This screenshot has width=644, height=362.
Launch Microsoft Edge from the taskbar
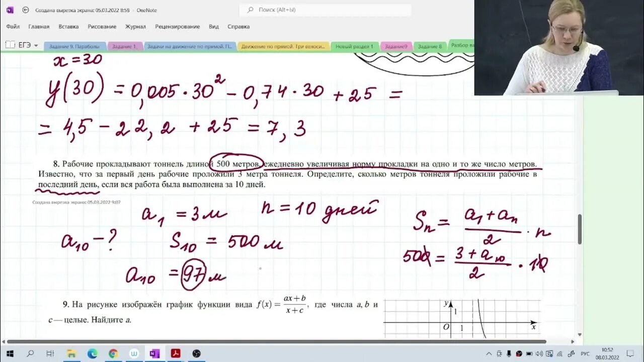pyautogui.click(x=92, y=353)
